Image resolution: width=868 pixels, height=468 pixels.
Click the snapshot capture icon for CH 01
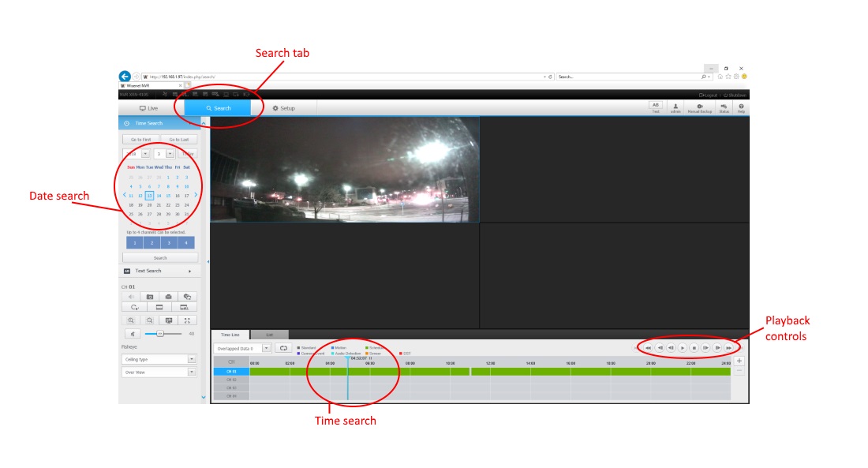[x=151, y=297]
